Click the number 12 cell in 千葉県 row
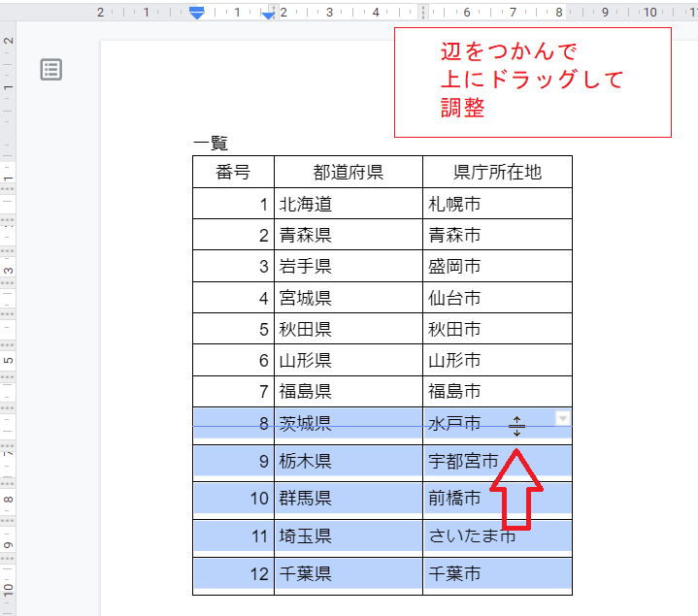 click(233, 576)
